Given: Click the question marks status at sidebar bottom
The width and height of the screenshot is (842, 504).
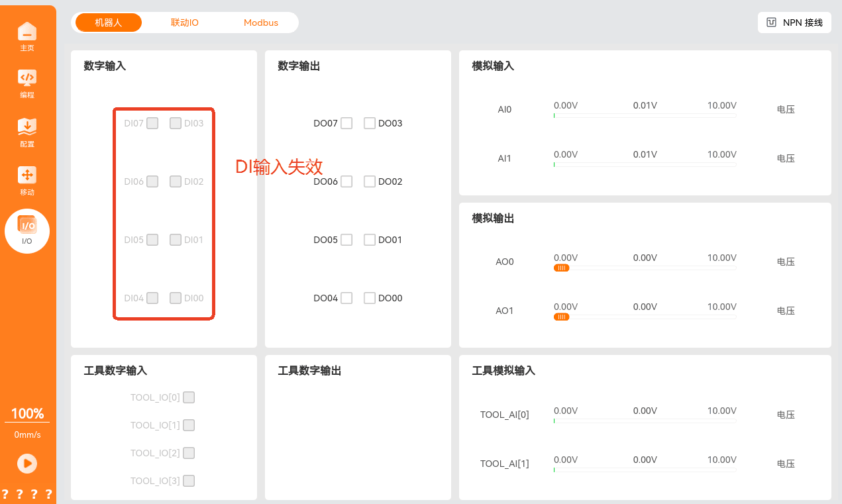Looking at the screenshot, I should (x=27, y=494).
